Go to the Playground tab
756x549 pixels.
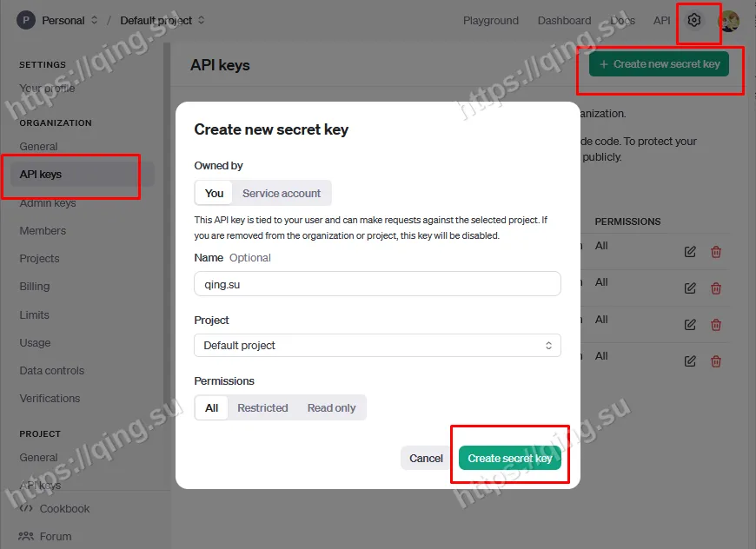490,20
